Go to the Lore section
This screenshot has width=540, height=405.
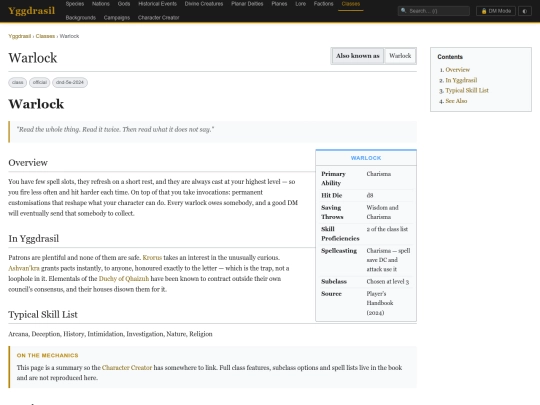pos(300,4)
